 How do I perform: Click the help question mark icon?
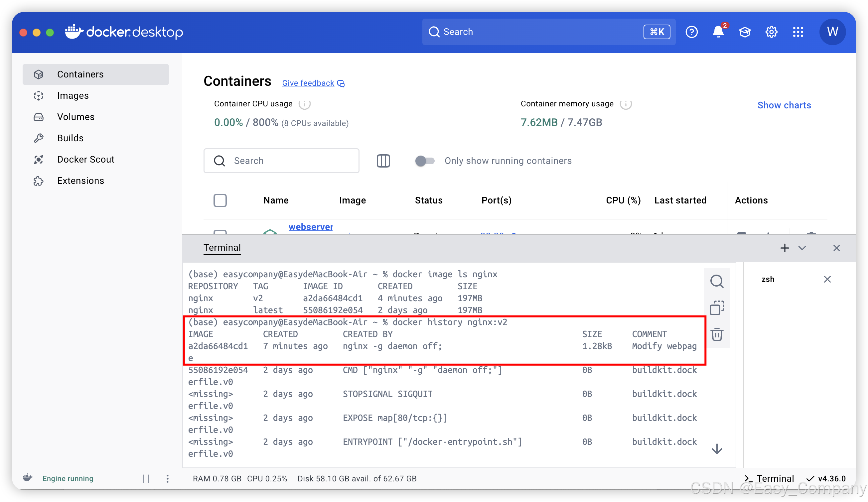[x=691, y=32]
